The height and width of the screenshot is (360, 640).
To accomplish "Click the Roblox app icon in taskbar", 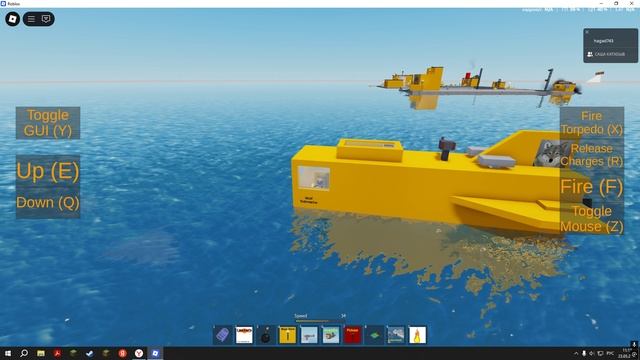I will (x=155, y=353).
